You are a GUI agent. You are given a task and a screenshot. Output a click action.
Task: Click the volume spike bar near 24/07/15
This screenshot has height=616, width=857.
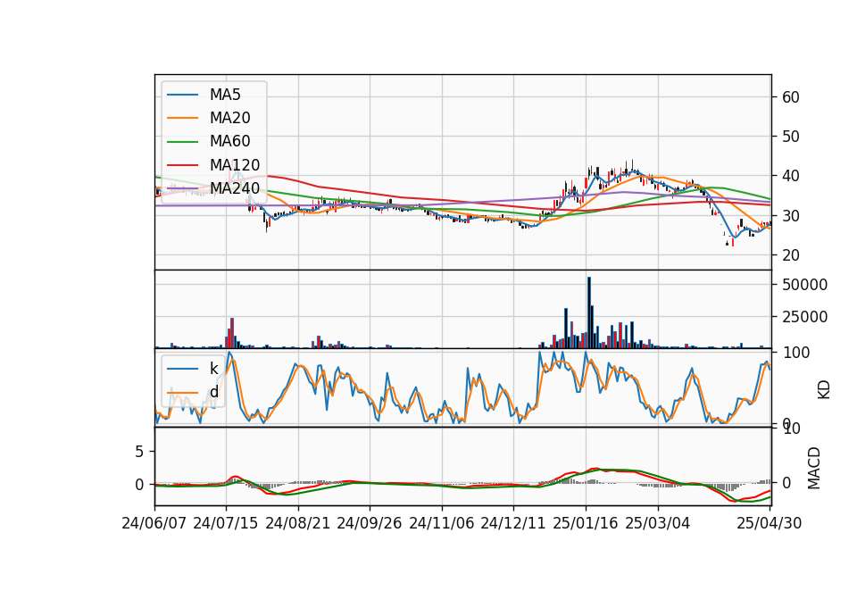[232, 333]
